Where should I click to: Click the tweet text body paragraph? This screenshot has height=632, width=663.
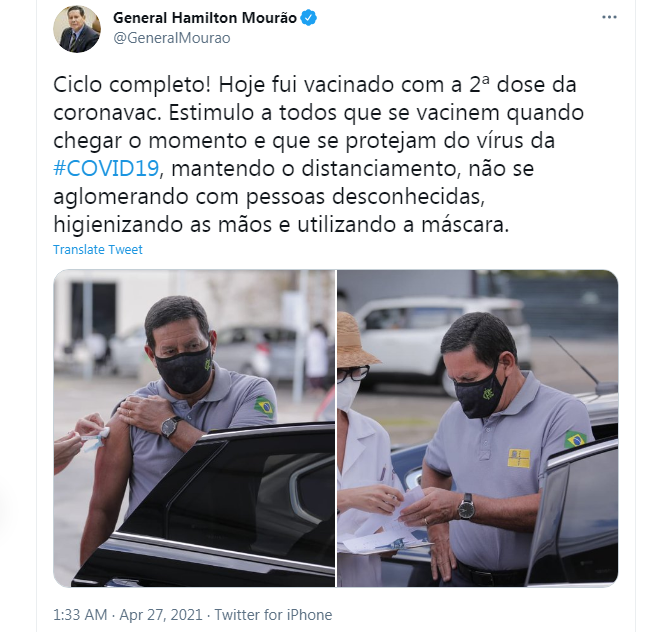click(x=318, y=155)
